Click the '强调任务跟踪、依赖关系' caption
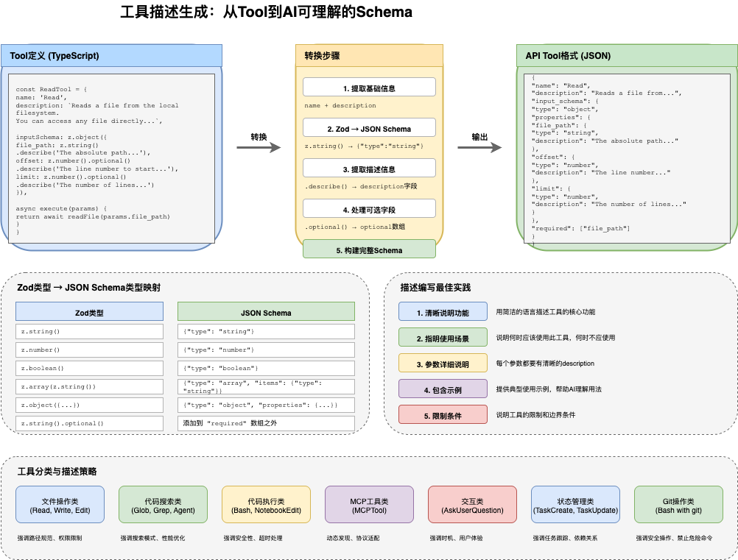This screenshot has width=738, height=560. 565,538
